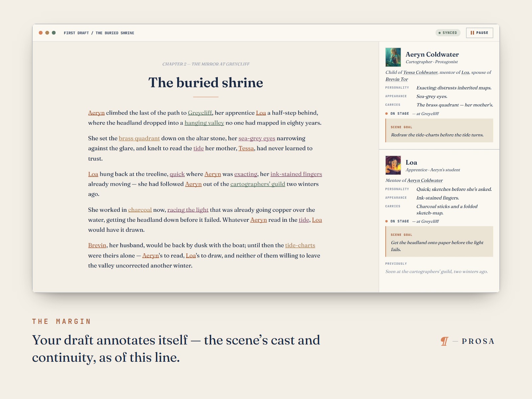Click the Prosa pilcrow logo icon
This screenshot has width=532, height=399.
point(444,341)
